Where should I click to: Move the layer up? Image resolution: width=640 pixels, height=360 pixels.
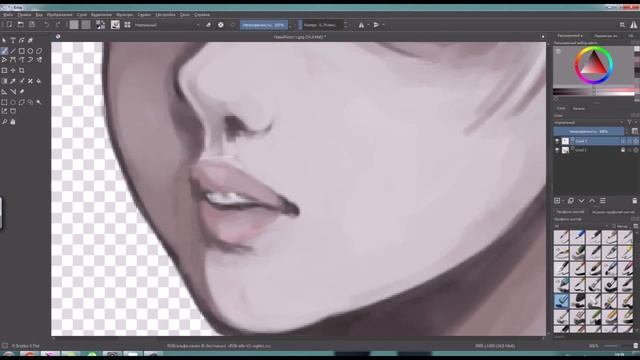tap(592, 201)
